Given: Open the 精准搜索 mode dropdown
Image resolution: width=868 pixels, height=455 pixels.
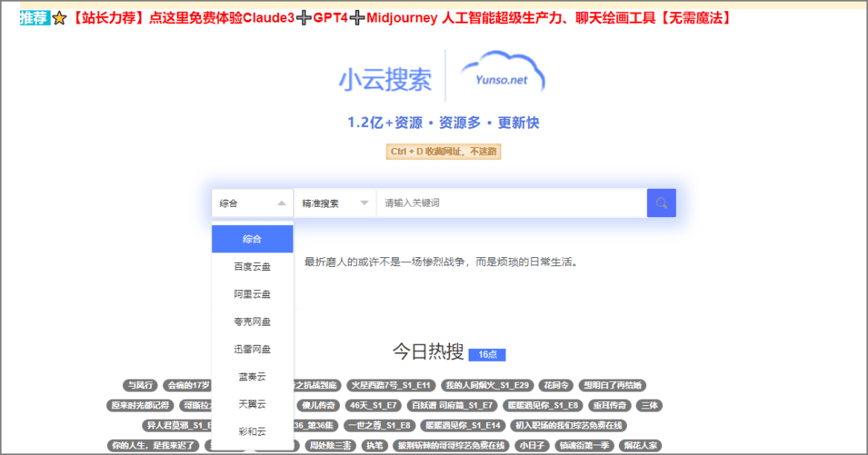Looking at the screenshot, I should tap(335, 203).
